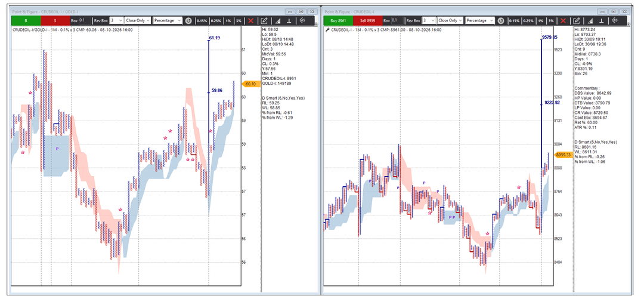Image resolution: width=644 pixels, height=302 pixels.
Task: Reset chart with refresh icon in CRUDEOIL-I window
Action: coord(501,20)
